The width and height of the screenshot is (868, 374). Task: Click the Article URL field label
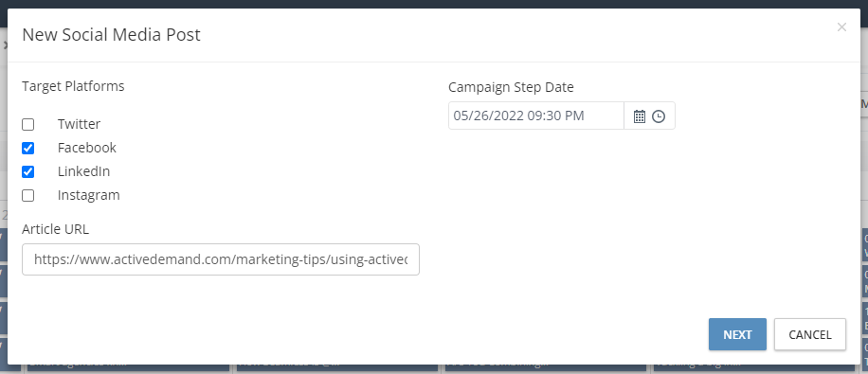point(55,229)
